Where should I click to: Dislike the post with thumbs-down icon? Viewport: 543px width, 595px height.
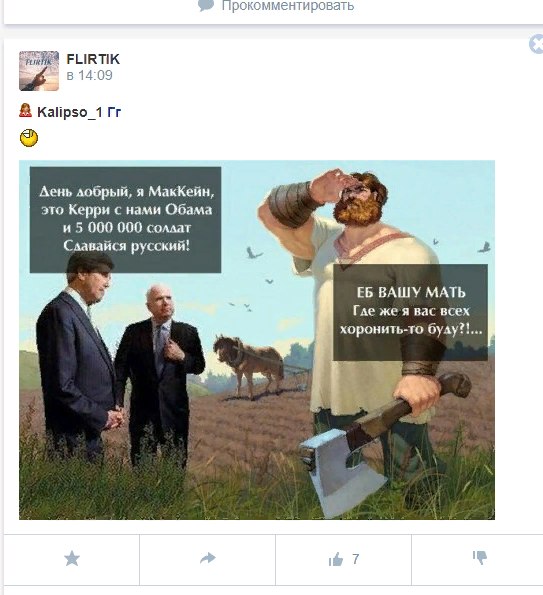[480, 558]
